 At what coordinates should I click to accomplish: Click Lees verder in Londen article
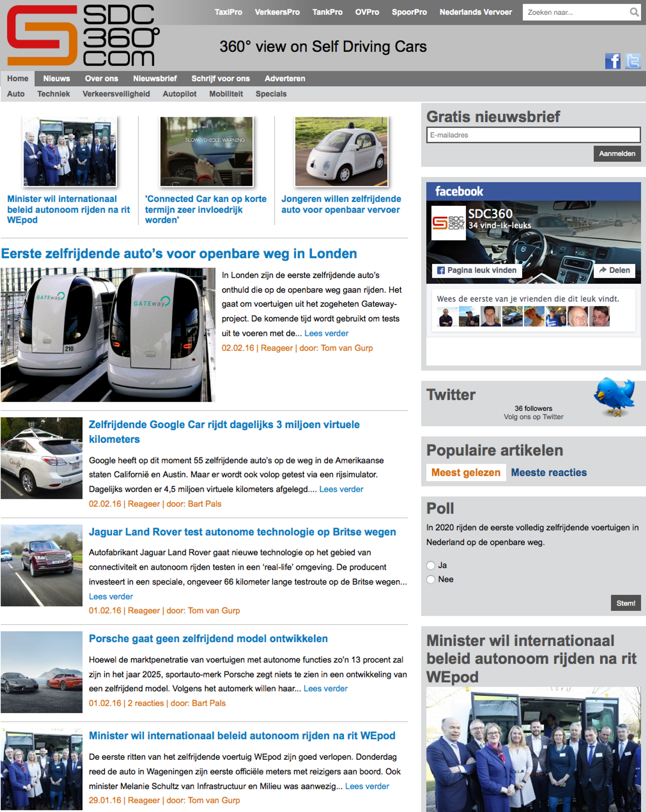click(326, 333)
